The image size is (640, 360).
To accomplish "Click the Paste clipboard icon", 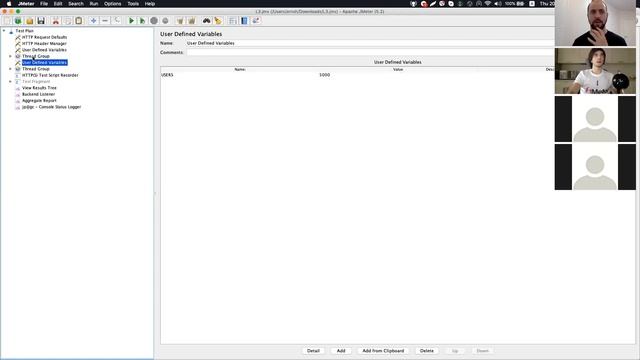I will tap(78, 21).
